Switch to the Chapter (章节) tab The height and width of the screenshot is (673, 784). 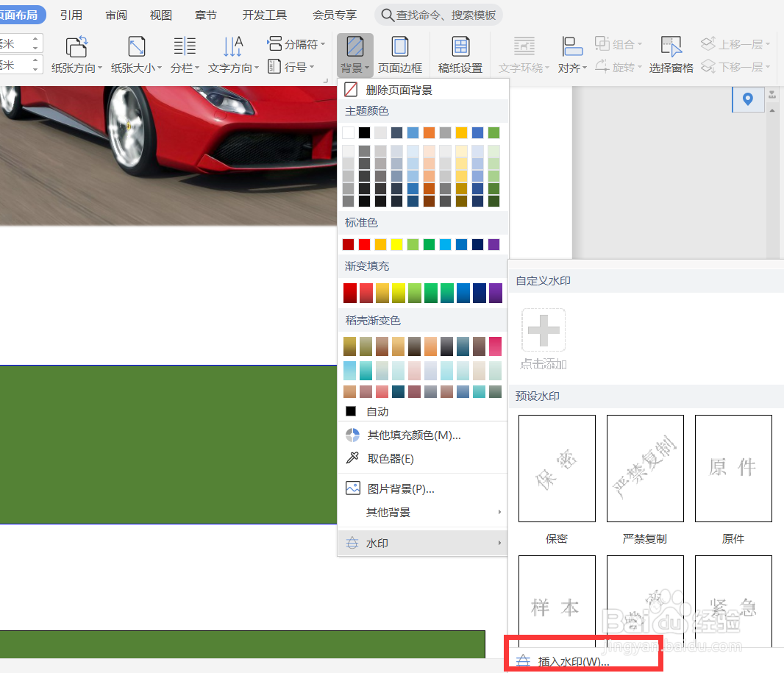coord(205,15)
